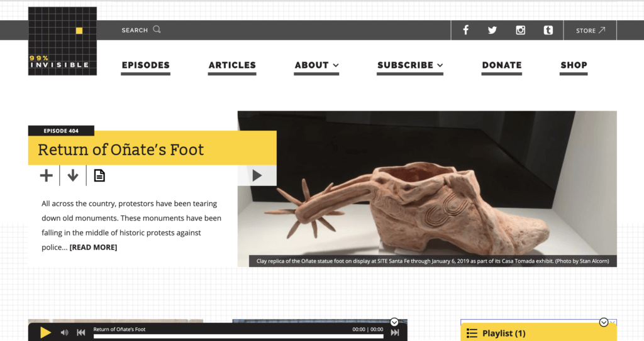This screenshot has height=341, width=644.
Task: Skip to previous track in the player
Action: tap(81, 332)
